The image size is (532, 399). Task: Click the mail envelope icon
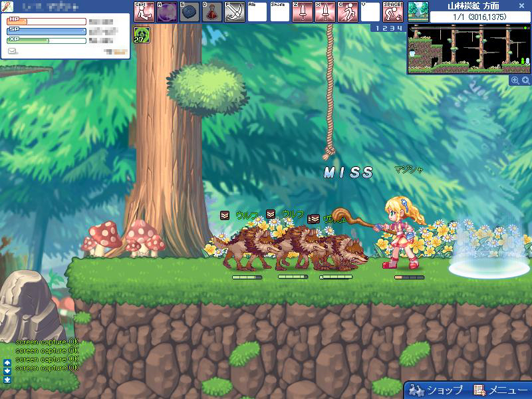(x=12, y=51)
